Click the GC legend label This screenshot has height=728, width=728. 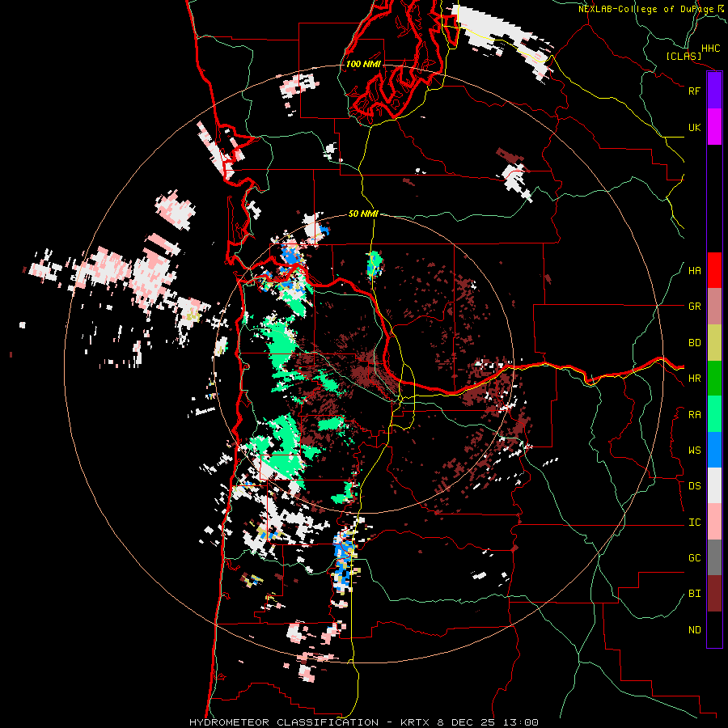(694, 558)
